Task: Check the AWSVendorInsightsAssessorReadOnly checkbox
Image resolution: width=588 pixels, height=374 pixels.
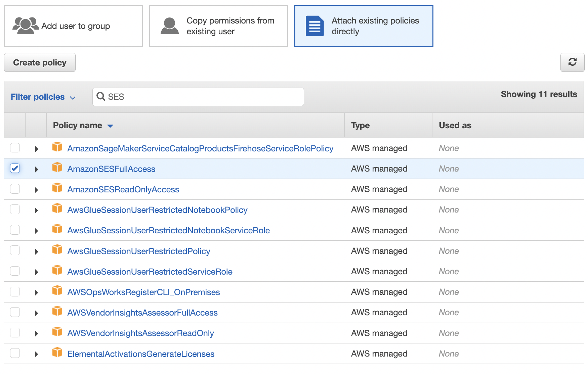Action: pos(15,332)
